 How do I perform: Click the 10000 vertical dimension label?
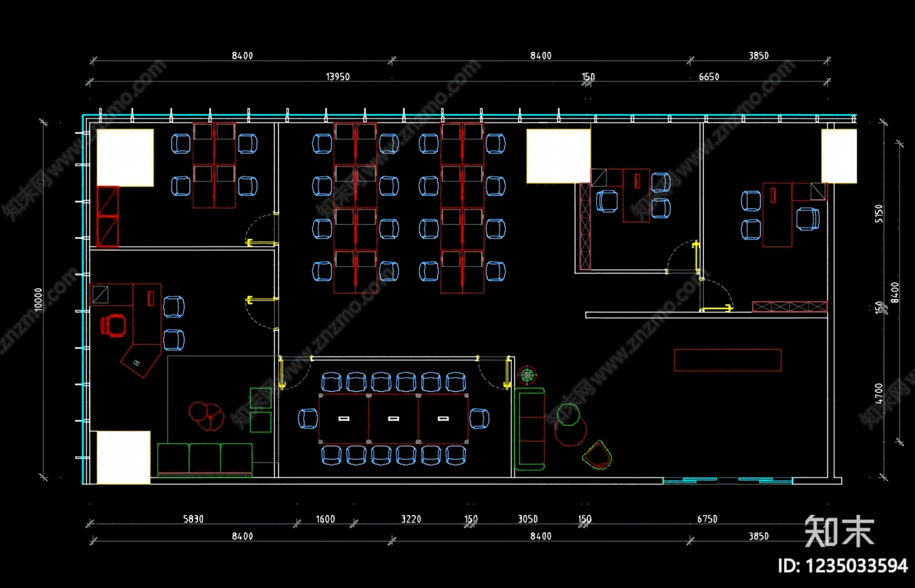(x=38, y=299)
